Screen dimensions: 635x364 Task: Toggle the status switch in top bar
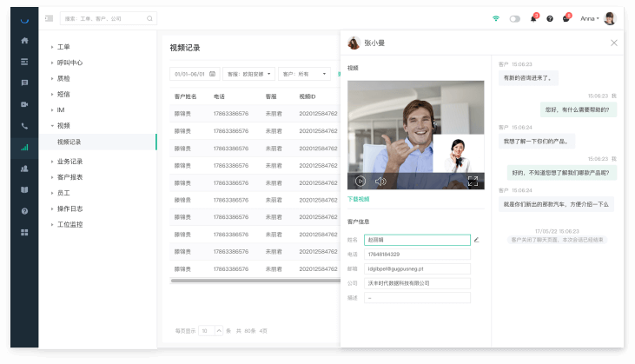coord(515,18)
